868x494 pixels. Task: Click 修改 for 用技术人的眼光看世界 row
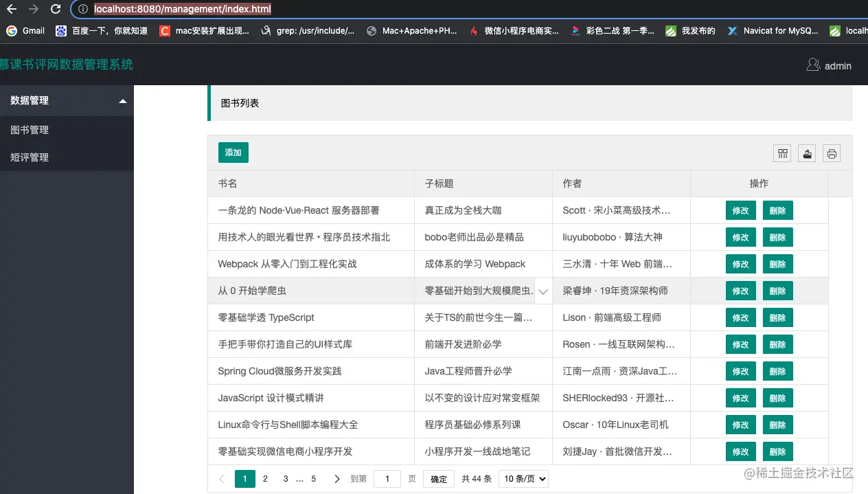tap(741, 237)
